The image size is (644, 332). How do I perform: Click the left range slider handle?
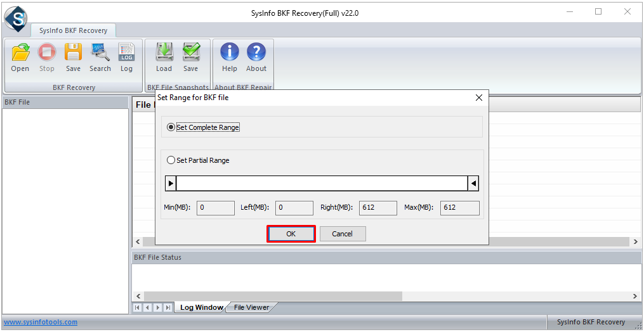tap(171, 184)
